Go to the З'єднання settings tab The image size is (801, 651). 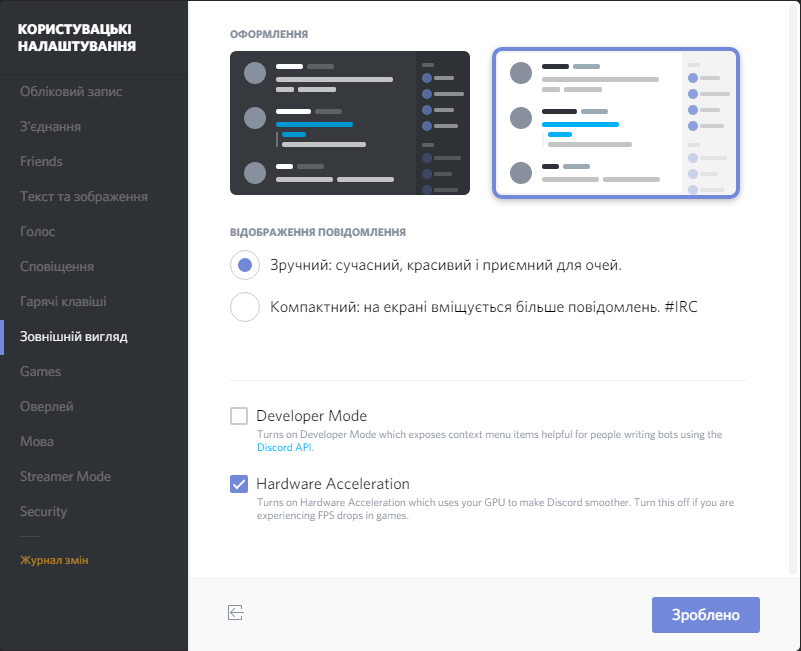(x=51, y=127)
